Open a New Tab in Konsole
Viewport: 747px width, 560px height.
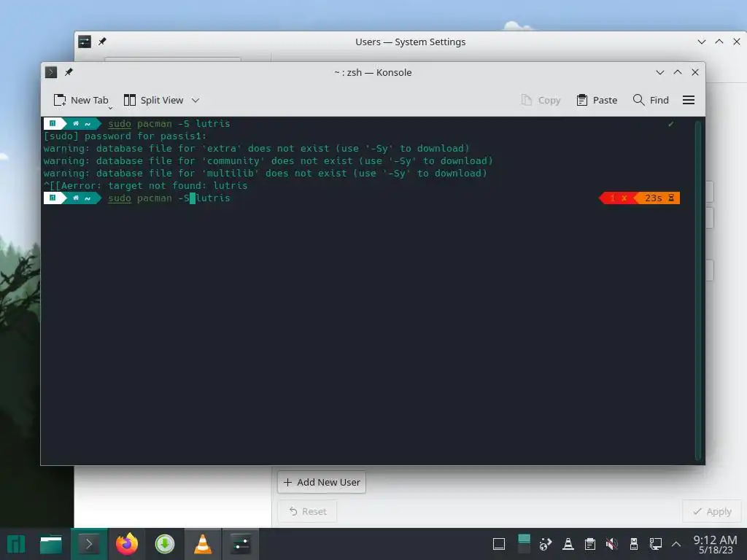tap(81, 100)
